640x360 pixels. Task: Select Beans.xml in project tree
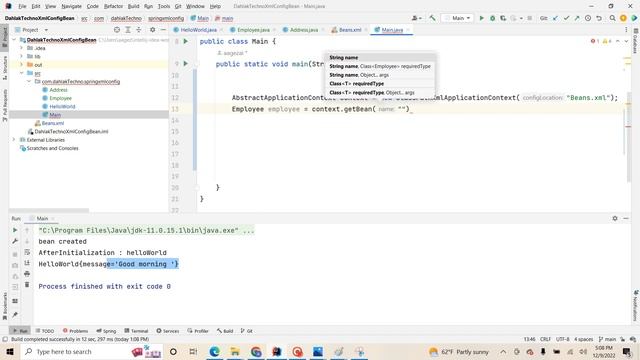click(x=53, y=123)
